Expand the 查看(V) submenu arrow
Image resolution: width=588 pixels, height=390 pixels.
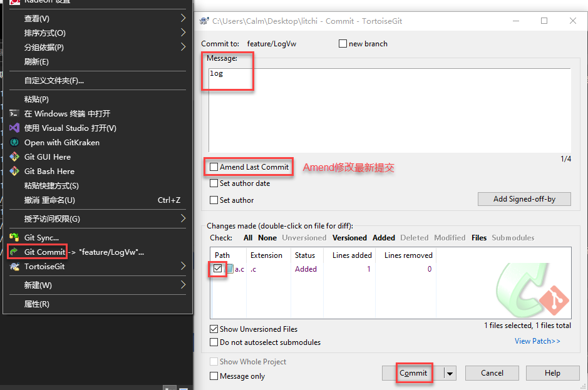(x=183, y=18)
